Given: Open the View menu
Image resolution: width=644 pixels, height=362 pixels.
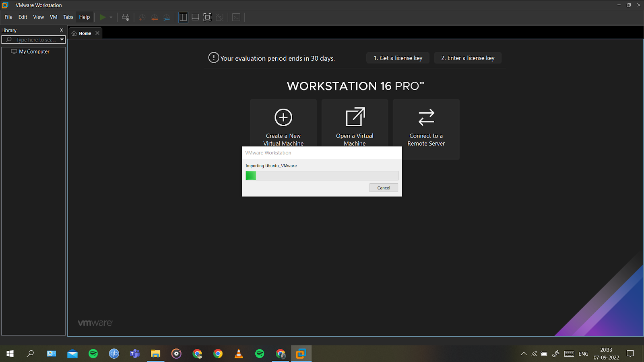Looking at the screenshot, I should click(39, 17).
